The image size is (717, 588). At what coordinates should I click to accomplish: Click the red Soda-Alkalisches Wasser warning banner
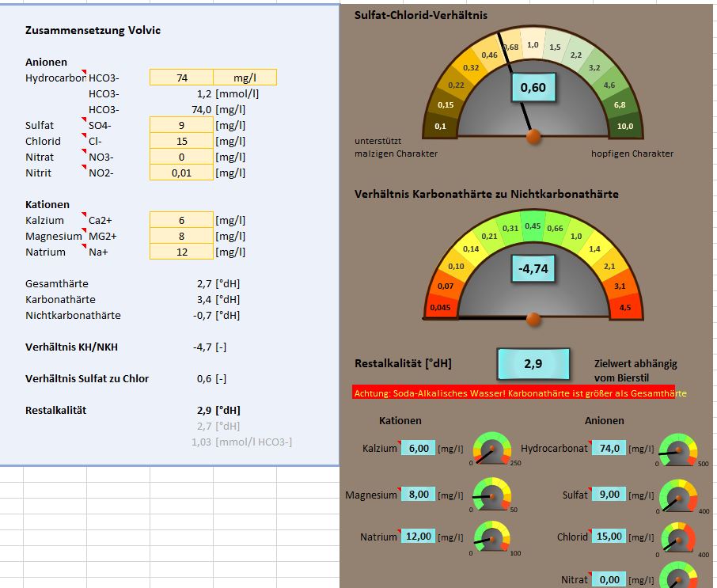pyautogui.click(x=514, y=393)
